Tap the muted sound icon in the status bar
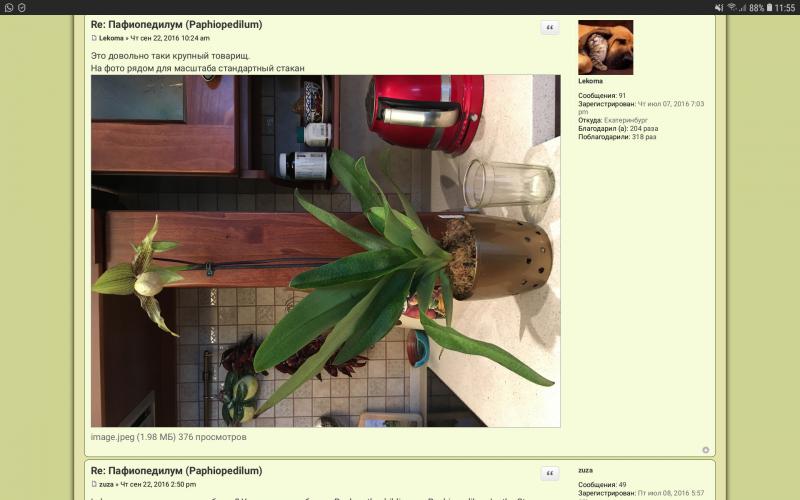 point(719,7)
